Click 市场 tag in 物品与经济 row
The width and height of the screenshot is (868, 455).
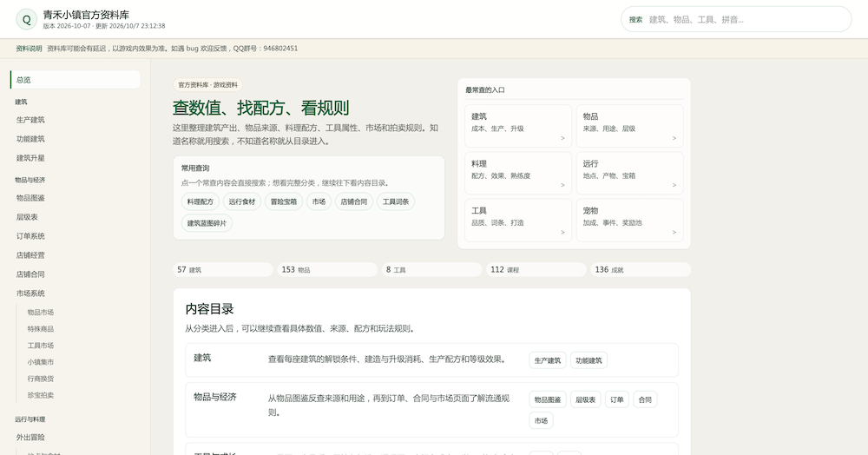click(x=542, y=420)
